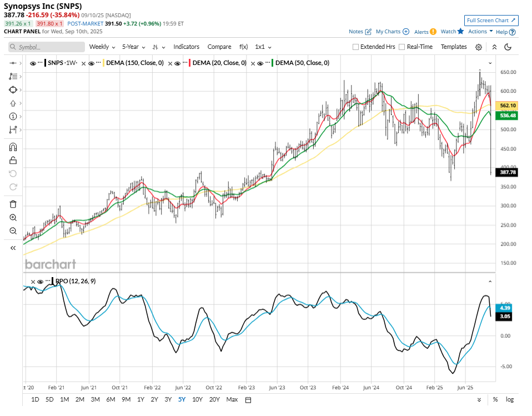Open the Weekly frequency dropdown
Viewport: 532px width, 416px height.
[x=102, y=47]
